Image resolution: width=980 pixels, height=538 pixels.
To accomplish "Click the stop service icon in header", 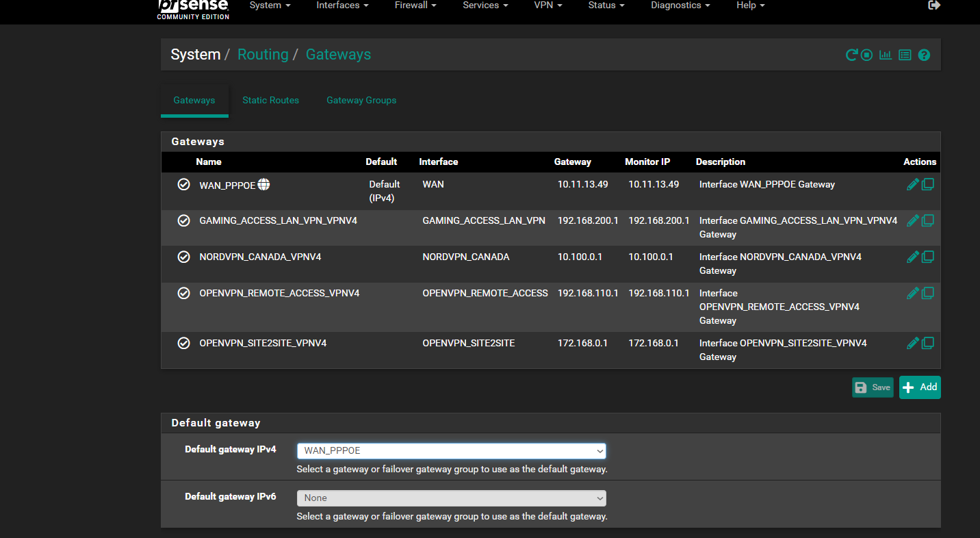I will click(x=866, y=55).
